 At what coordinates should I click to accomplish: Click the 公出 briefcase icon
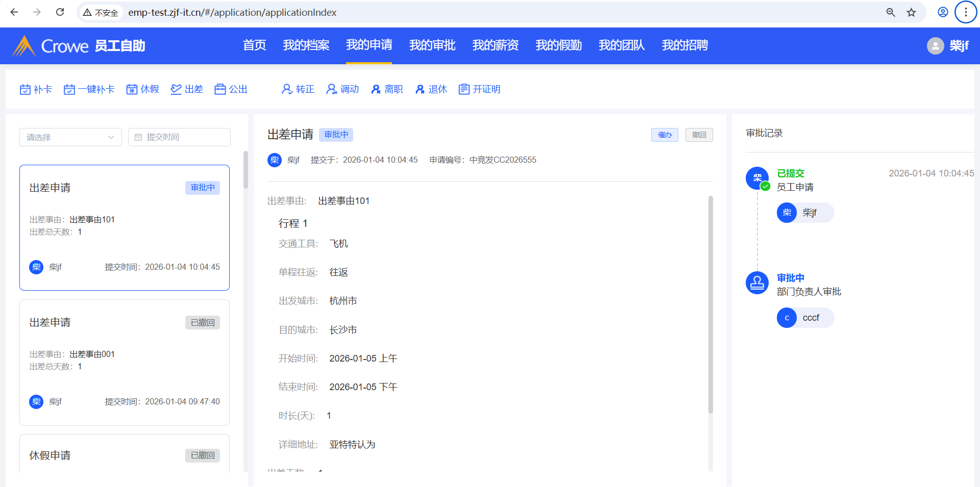[x=220, y=89]
